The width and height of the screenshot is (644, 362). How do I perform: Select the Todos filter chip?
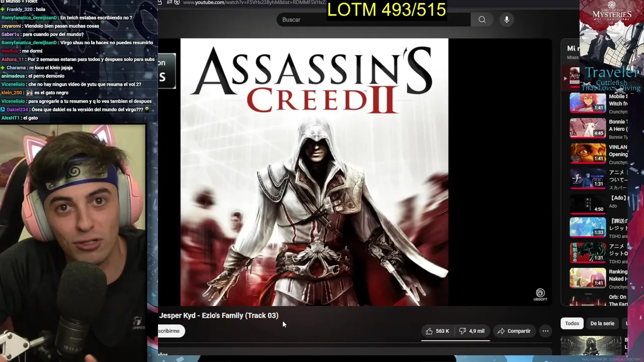572,323
